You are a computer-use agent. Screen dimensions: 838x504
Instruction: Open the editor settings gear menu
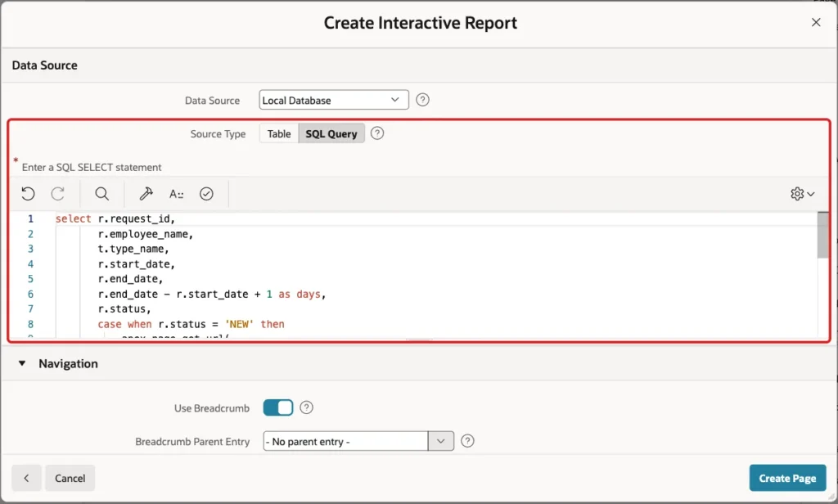point(802,193)
